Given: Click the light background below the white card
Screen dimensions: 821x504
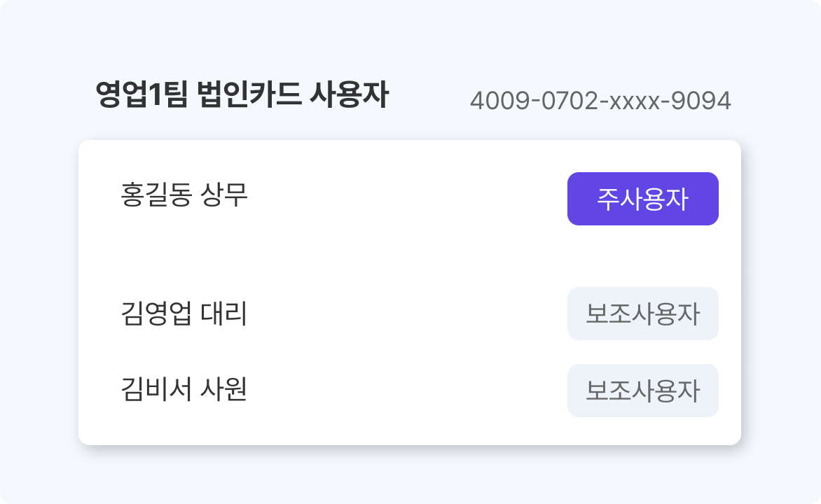Looking at the screenshot, I should [410, 476].
